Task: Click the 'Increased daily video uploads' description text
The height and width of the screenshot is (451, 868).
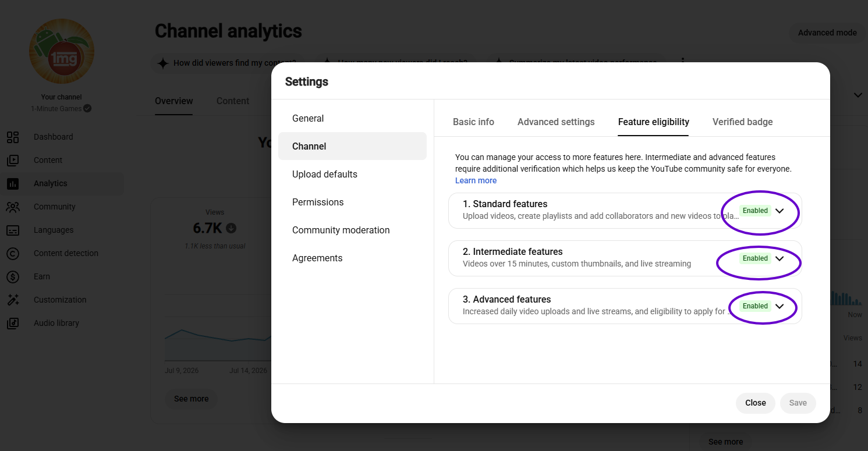Action: pos(597,311)
